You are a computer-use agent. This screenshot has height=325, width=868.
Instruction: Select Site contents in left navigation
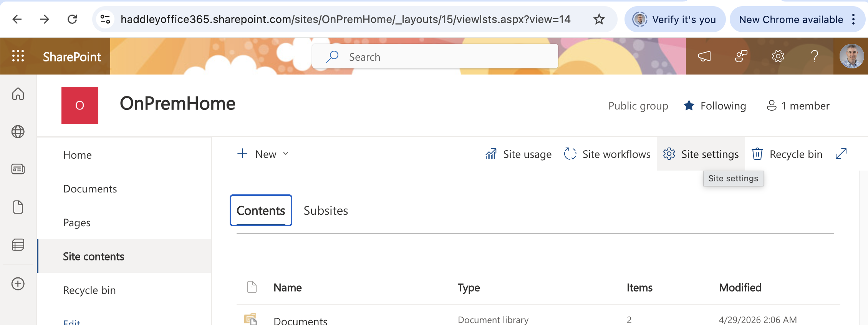click(124, 256)
